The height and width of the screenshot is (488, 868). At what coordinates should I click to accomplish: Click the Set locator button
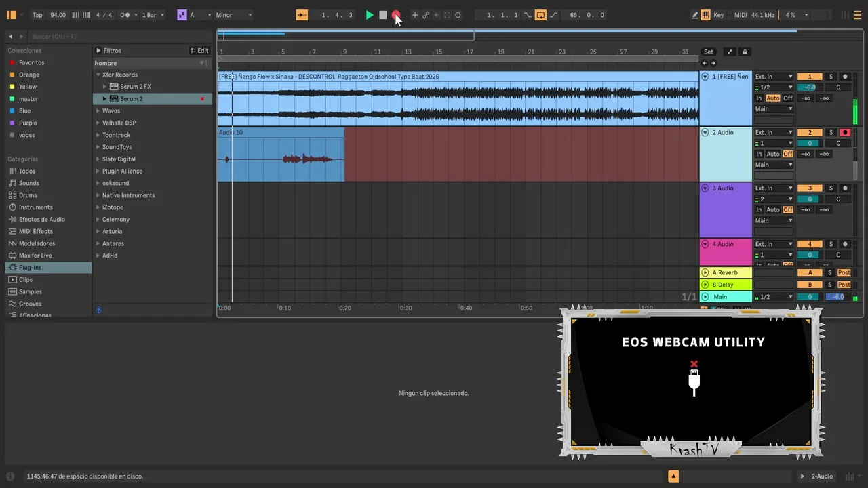tap(709, 52)
